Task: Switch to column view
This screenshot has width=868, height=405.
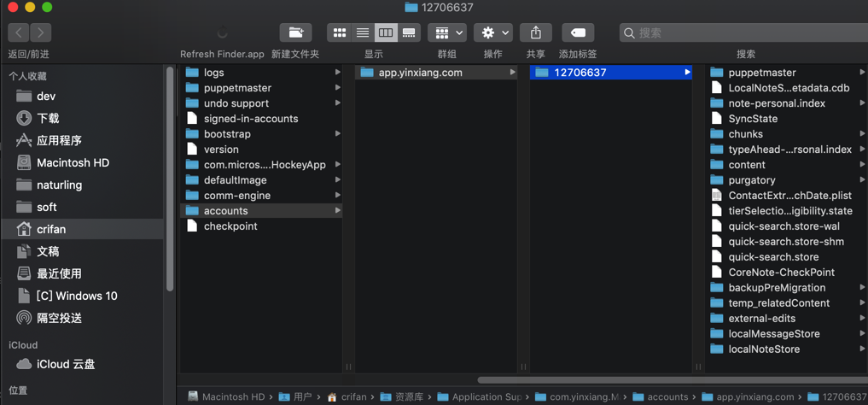Action: tap(386, 32)
